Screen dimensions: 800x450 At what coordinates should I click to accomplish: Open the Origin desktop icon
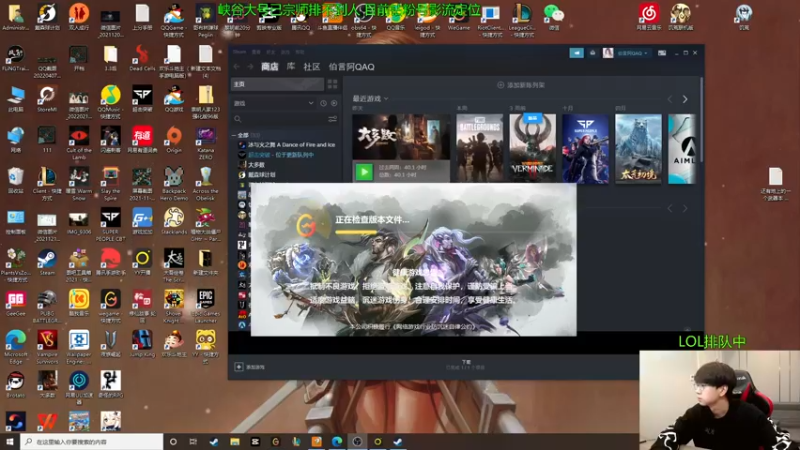coord(173,140)
